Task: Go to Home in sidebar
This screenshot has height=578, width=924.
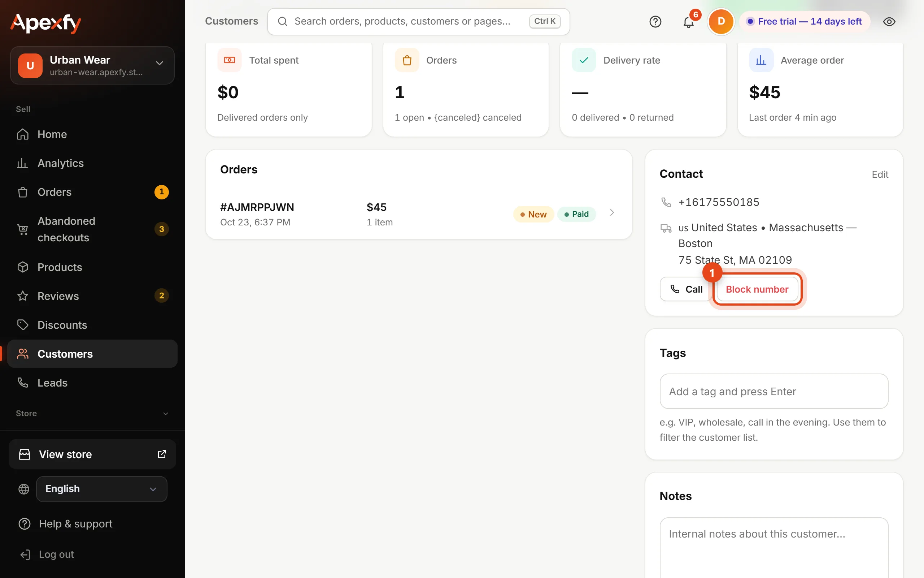Action: (92, 134)
